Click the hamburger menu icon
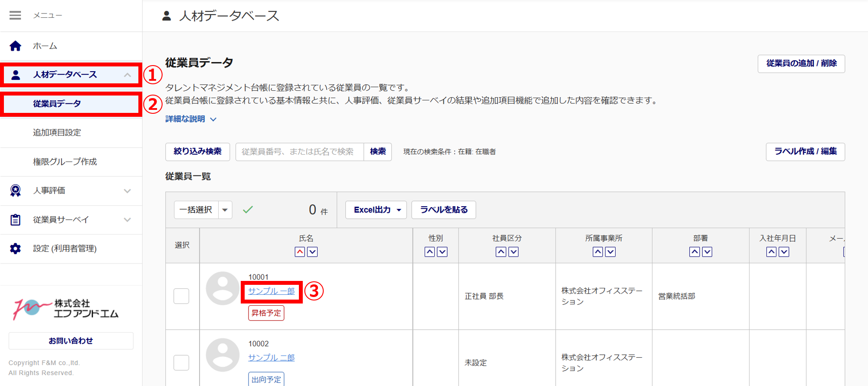Image resolution: width=868 pixels, height=386 pixels. coord(15,16)
